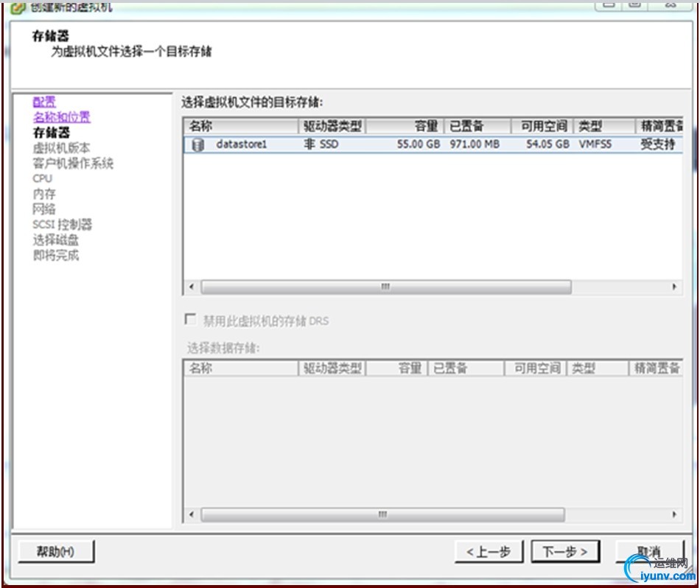Select the CPU step in sidebar
This screenshot has width=700, height=588.
click(x=43, y=178)
